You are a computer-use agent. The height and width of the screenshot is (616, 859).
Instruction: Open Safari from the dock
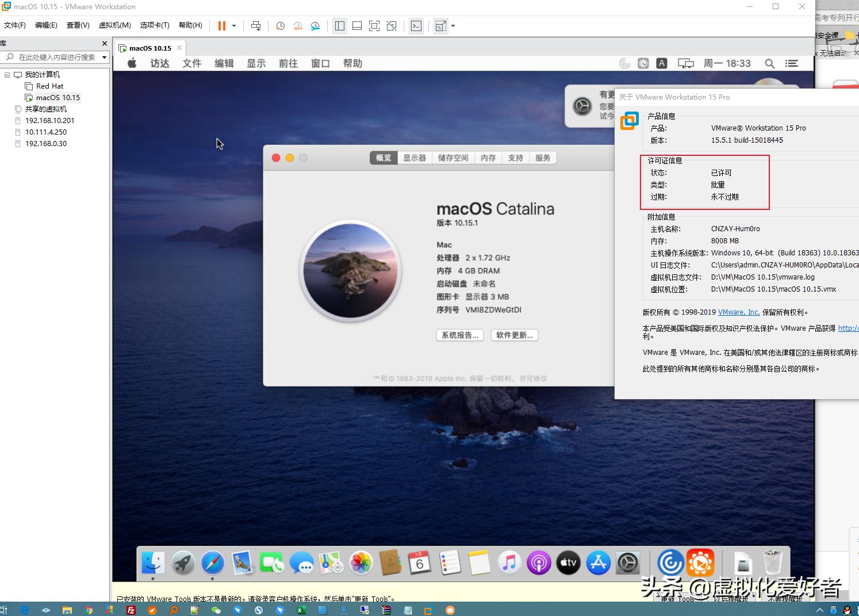click(x=213, y=563)
